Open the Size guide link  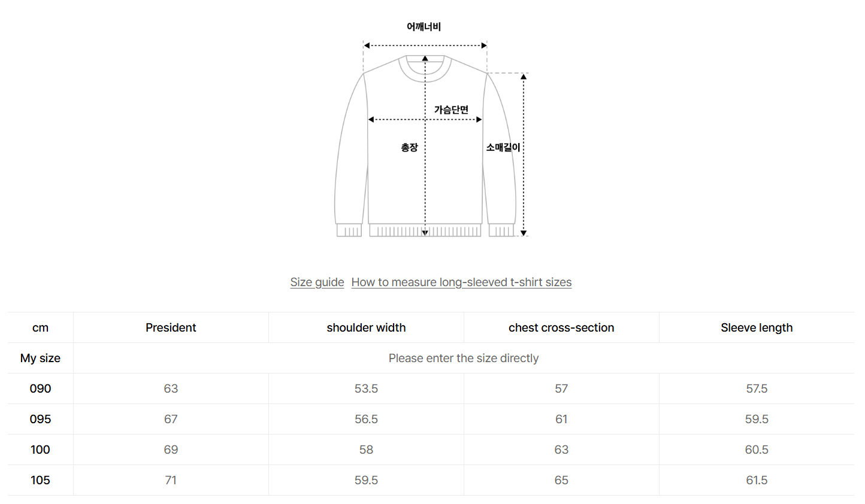tap(317, 282)
